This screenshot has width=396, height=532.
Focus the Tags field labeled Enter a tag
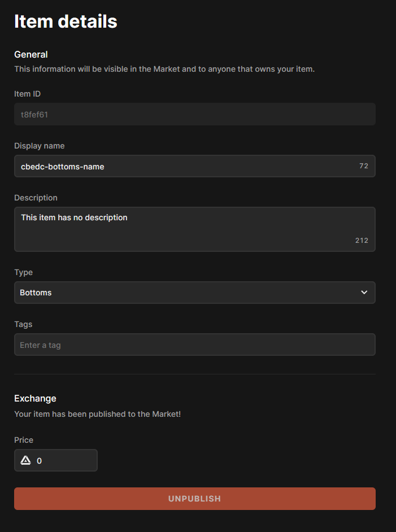(x=194, y=345)
